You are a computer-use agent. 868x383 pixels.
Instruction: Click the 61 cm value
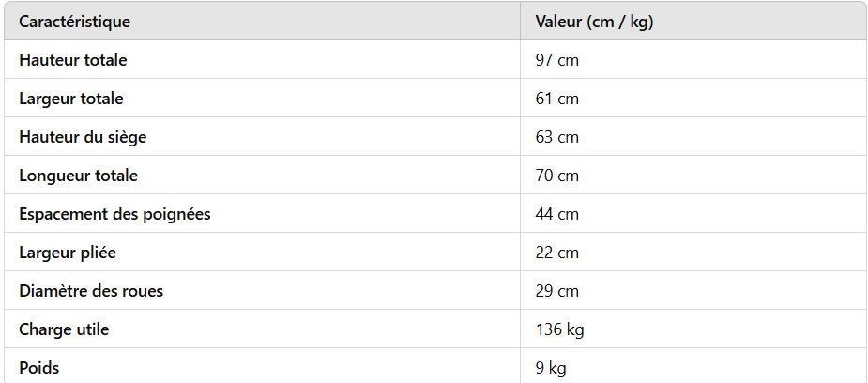556,99
